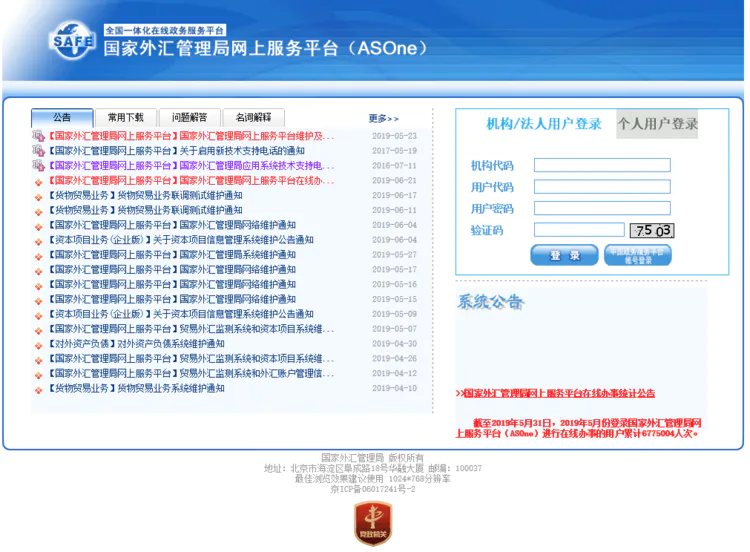The height and width of the screenshot is (552, 750).
Task: Open the network maintenance notice dated 2019-05-17
Action: [172, 270]
